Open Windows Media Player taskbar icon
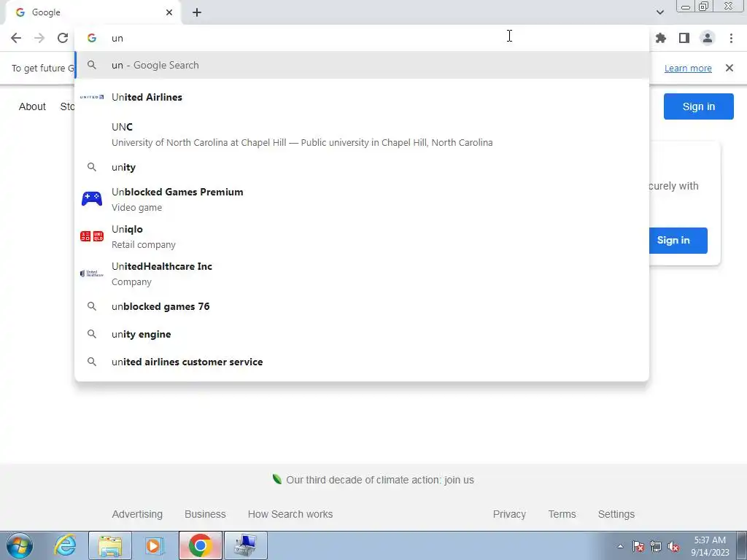Image resolution: width=747 pixels, height=560 pixels. (155, 545)
